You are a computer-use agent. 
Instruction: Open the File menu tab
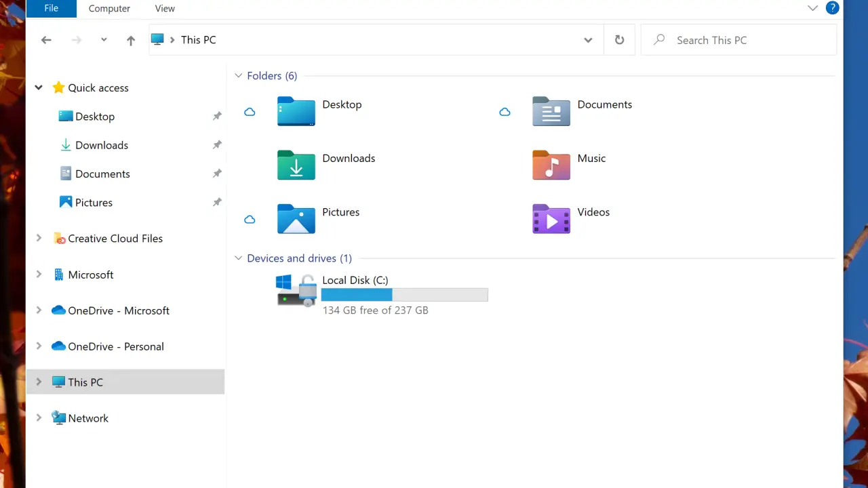pyautogui.click(x=51, y=8)
